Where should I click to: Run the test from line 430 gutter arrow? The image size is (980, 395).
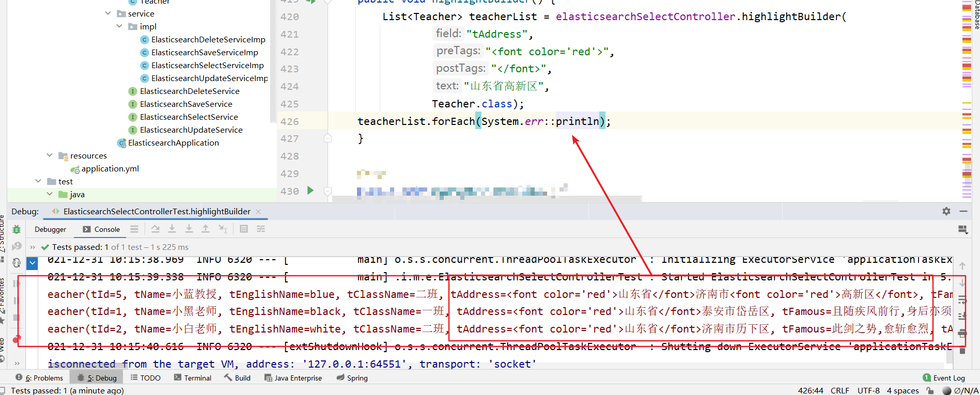(x=310, y=191)
